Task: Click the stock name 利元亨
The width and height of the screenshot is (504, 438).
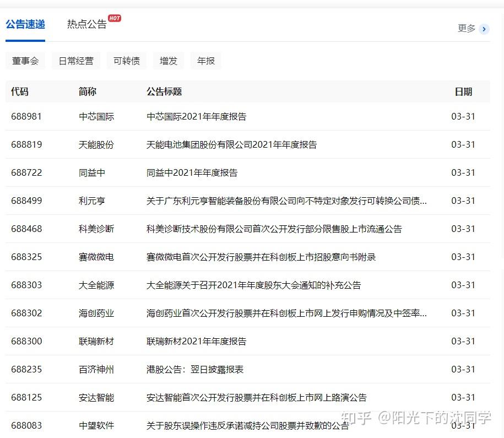Action: [x=92, y=201]
